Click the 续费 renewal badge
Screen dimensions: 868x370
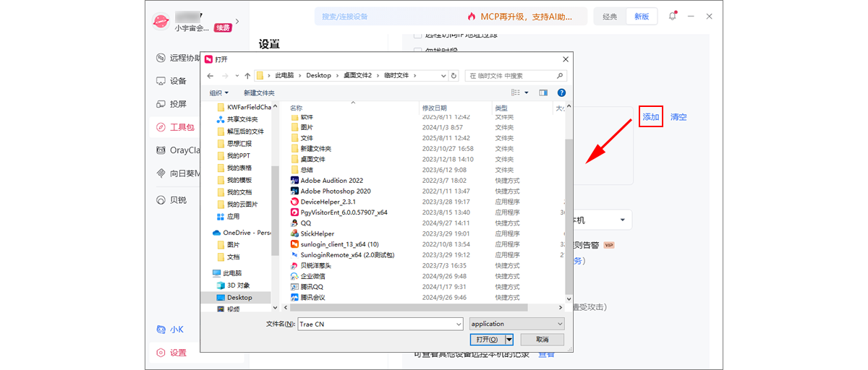tap(223, 28)
